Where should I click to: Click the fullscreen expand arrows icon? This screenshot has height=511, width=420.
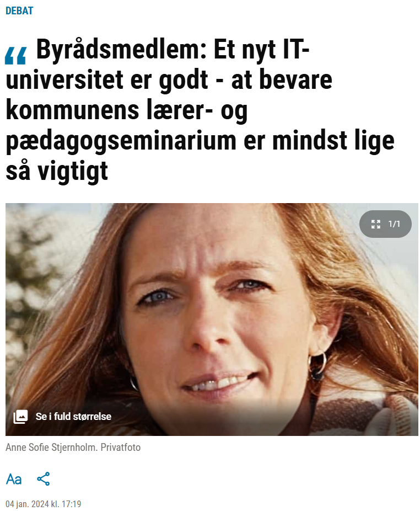pyautogui.click(x=375, y=224)
